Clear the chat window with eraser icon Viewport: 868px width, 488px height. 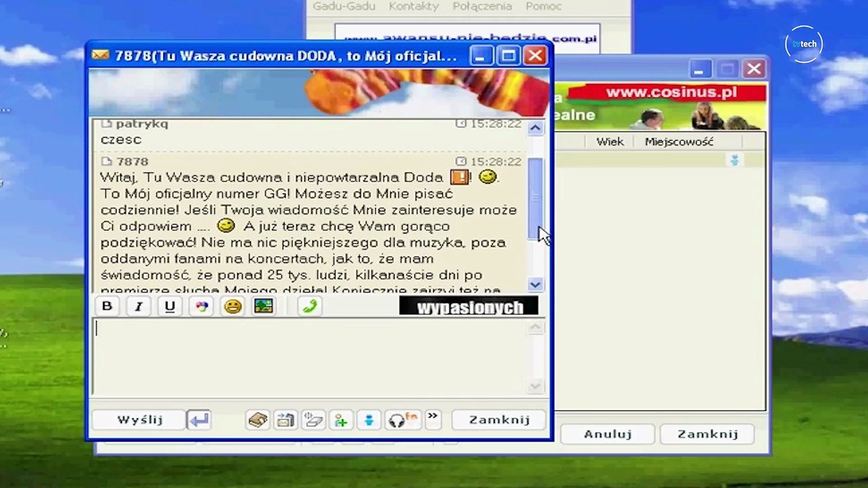pos(313,420)
